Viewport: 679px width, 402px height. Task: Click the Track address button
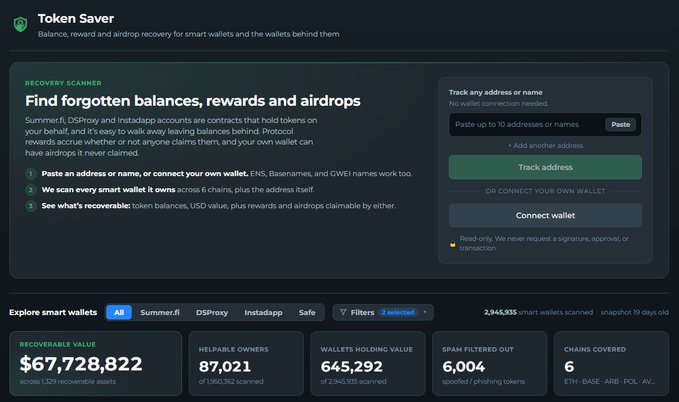coord(545,167)
